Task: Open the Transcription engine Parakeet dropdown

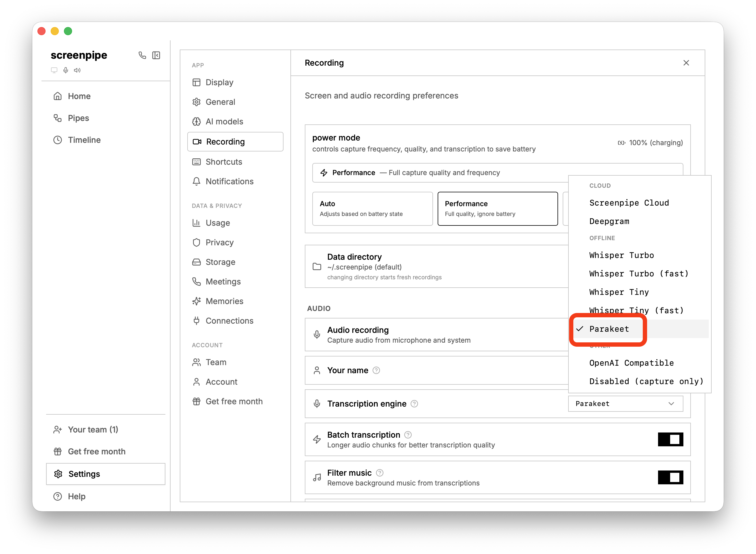Action: [625, 404]
